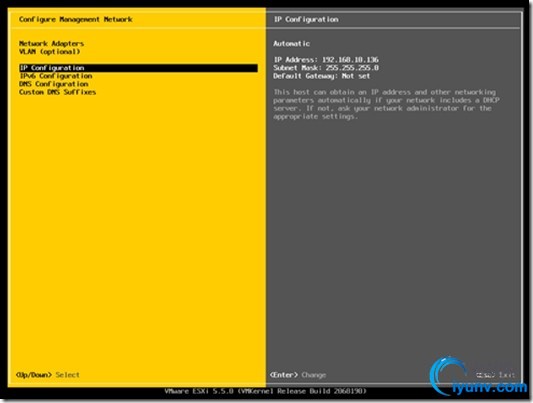This screenshot has height=403, width=533.
Task: Click the DHCP description paragraph
Action: [x=386, y=104]
